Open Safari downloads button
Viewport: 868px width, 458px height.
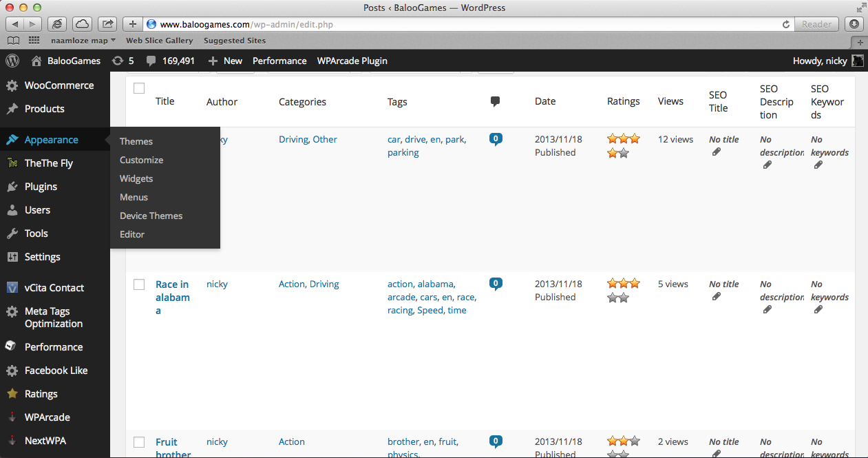coord(854,24)
